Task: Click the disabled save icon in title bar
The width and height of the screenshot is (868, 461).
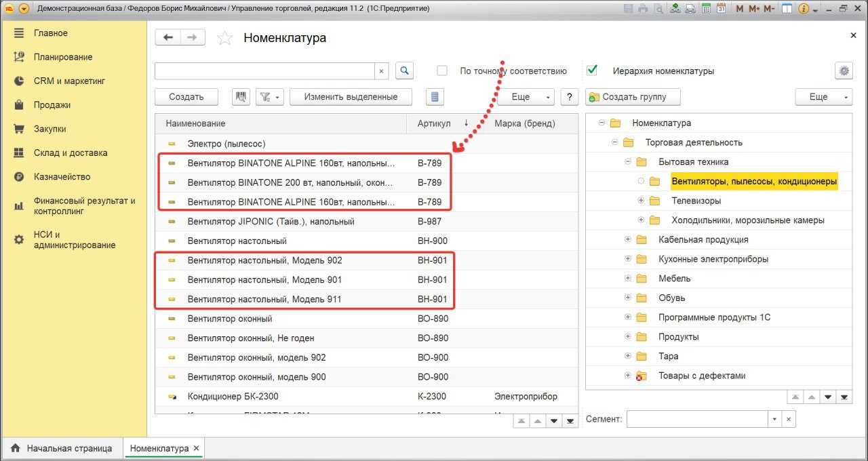Action: pos(628,9)
